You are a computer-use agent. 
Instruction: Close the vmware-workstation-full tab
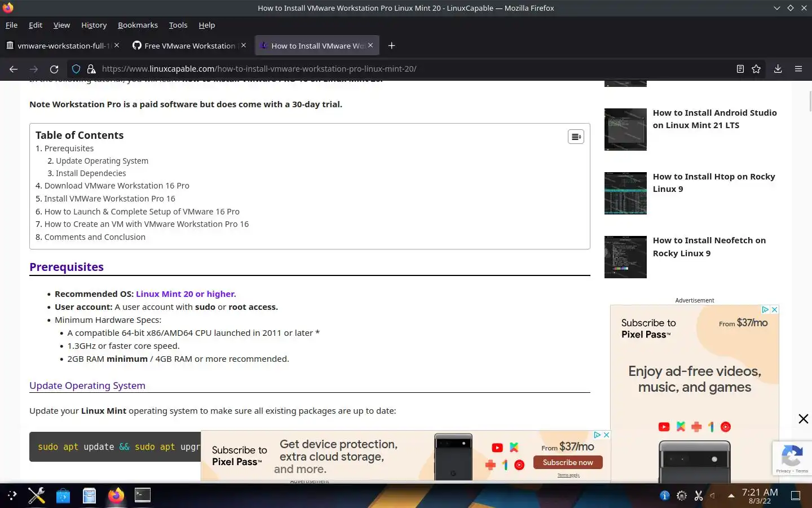coord(117,45)
